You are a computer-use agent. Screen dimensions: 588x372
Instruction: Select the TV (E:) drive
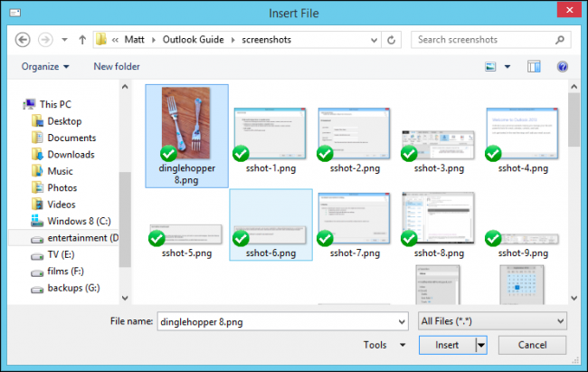pos(52,254)
